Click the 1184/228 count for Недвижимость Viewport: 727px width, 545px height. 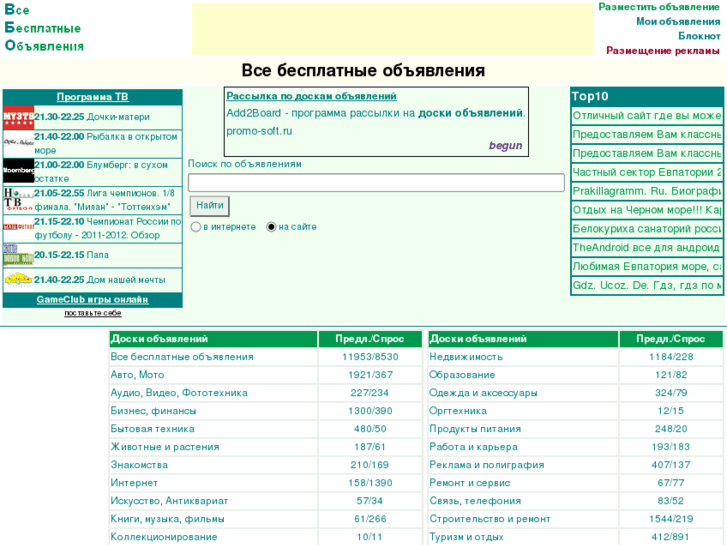coord(671,357)
